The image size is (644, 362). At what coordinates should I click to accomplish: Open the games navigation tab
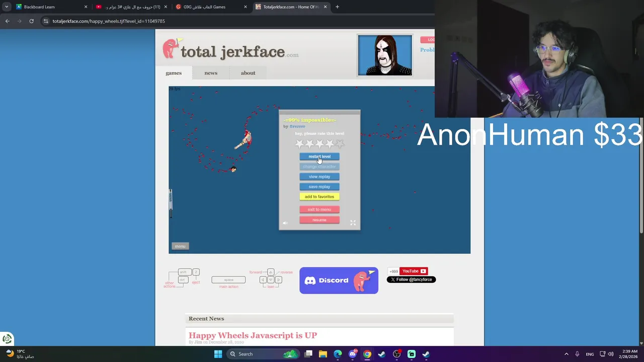(x=174, y=73)
